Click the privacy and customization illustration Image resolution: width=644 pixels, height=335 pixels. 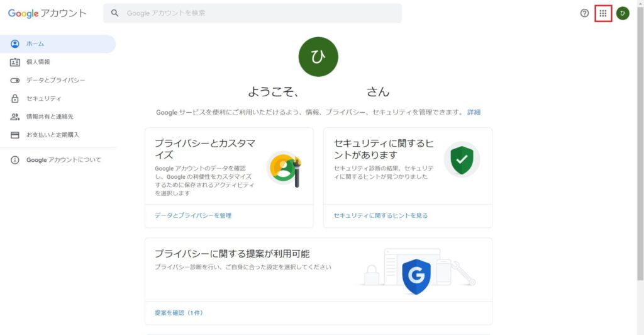(x=283, y=169)
